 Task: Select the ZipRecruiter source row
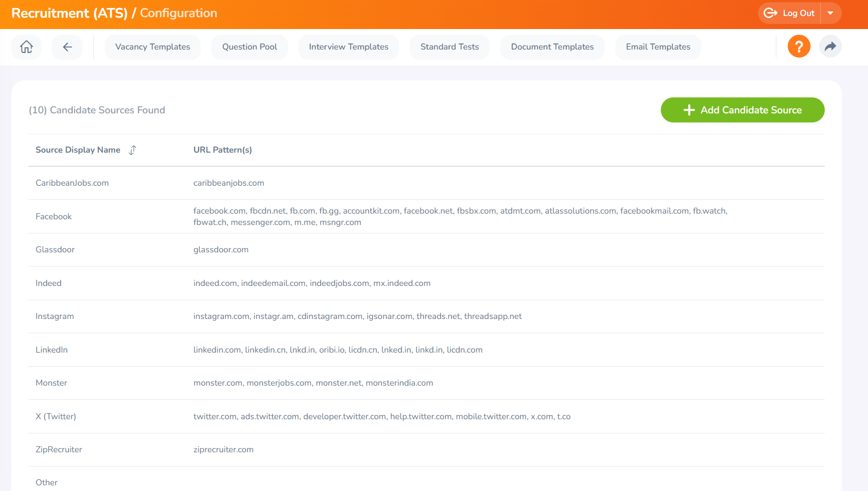tap(59, 449)
